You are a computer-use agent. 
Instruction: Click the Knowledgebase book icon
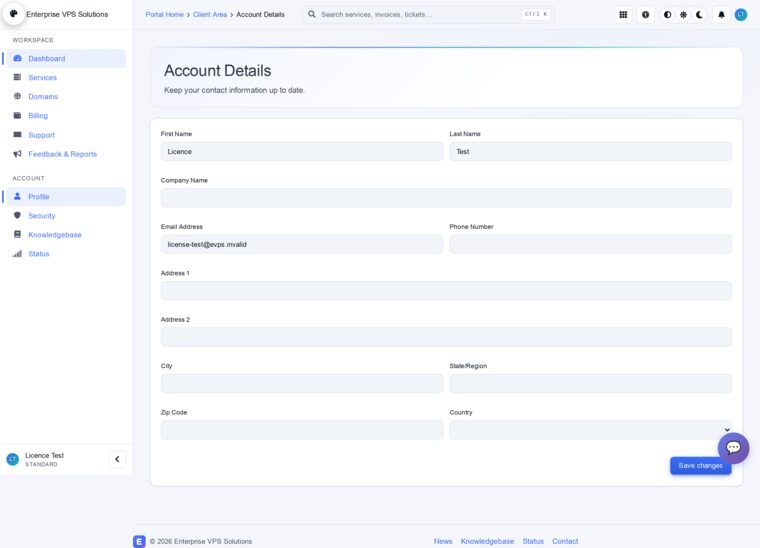pos(17,234)
